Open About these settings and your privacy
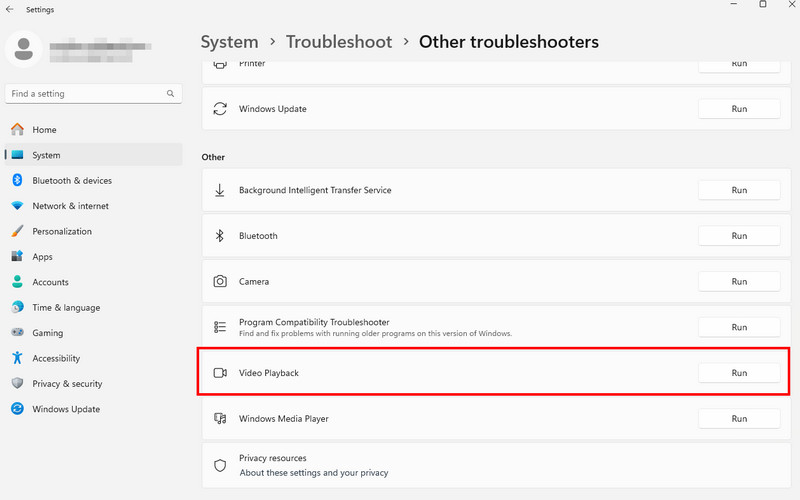The image size is (800, 500). tap(313, 473)
